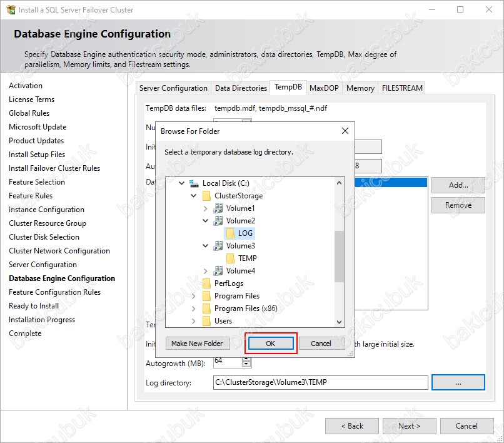The width and height of the screenshot is (504, 443).
Task: Click the Volume4 mount point icon
Action: point(218,271)
